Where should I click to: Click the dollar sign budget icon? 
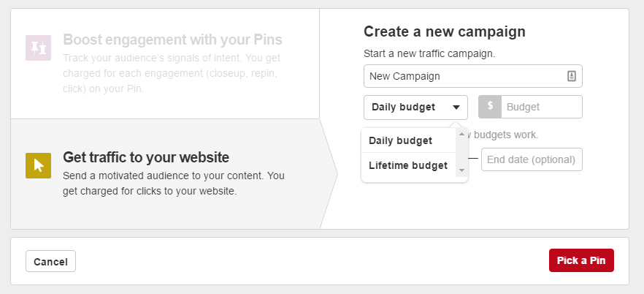coord(490,107)
